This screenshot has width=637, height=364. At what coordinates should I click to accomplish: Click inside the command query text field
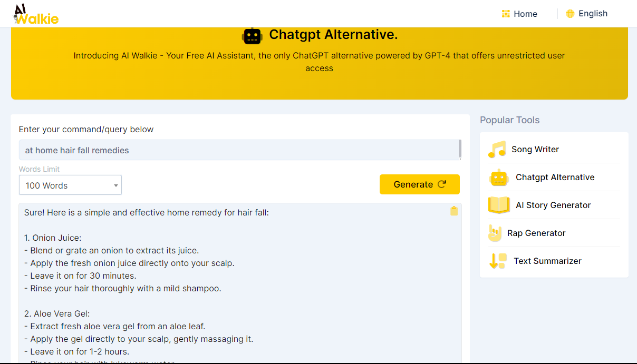coord(240,150)
